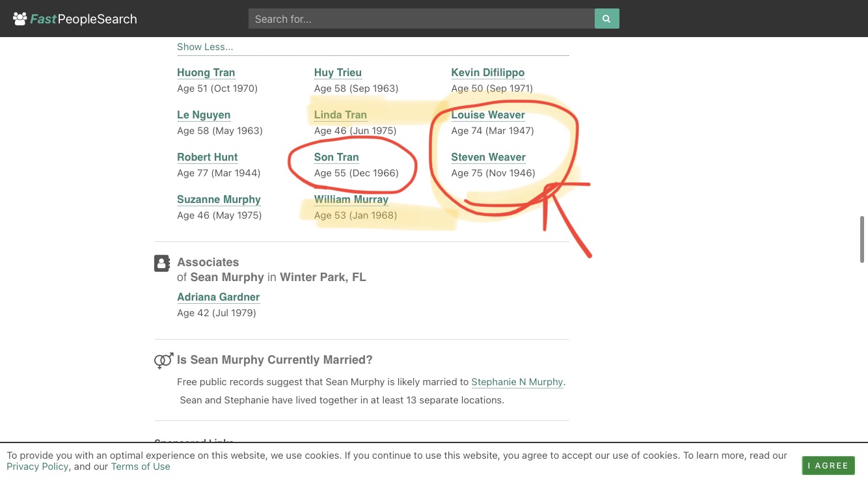Open William Murray's profile link

click(x=351, y=200)
